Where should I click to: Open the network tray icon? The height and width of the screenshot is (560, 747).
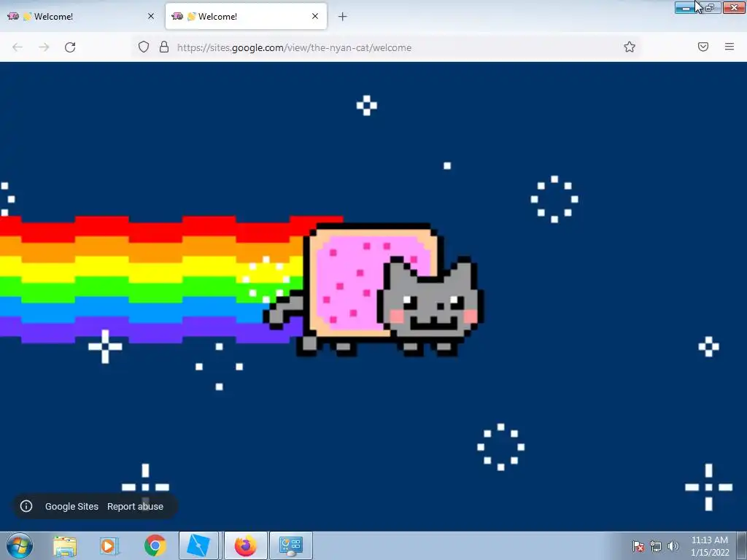tap(656, 546)
